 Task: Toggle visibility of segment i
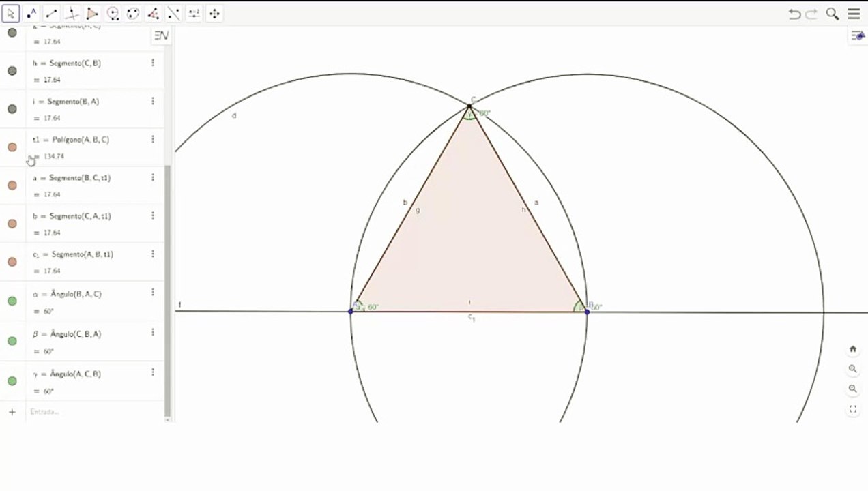pyautogui.click(x=12, y=109)
